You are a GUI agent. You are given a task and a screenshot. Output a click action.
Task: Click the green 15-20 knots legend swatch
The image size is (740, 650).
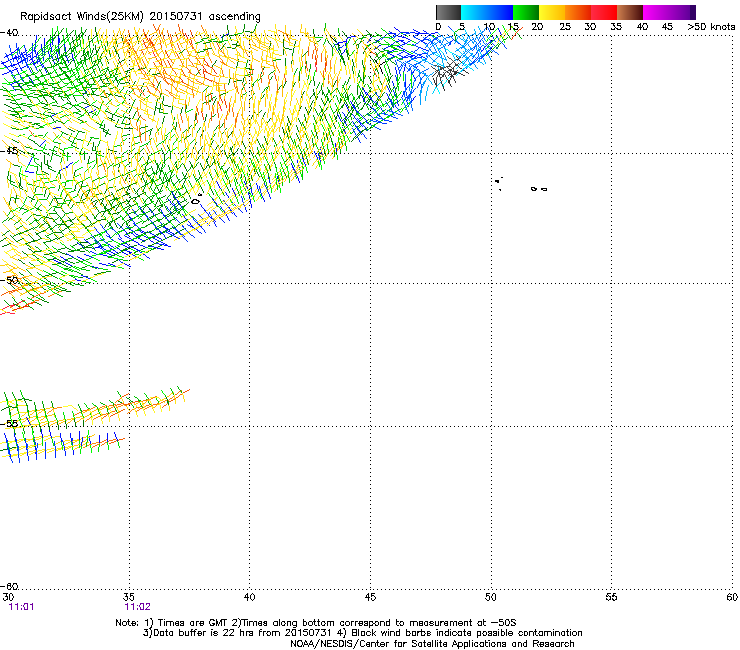click(x=526, y=12)
